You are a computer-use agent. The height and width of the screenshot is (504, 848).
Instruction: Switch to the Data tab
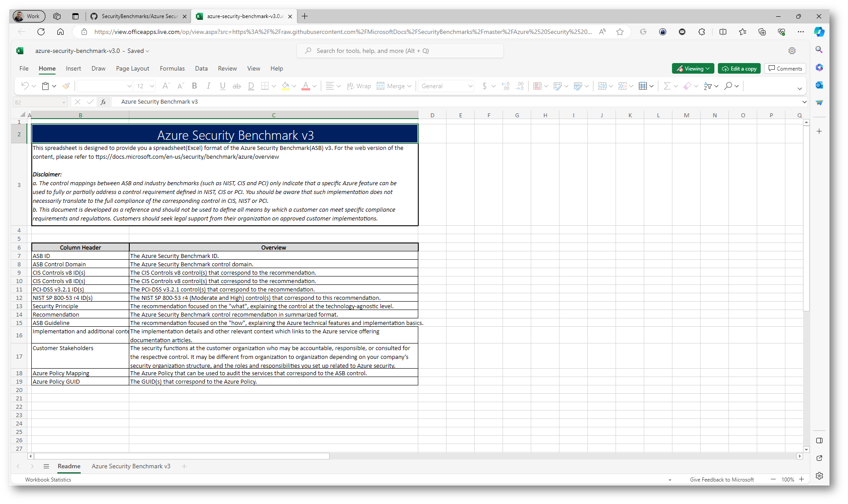click(201, 68)
